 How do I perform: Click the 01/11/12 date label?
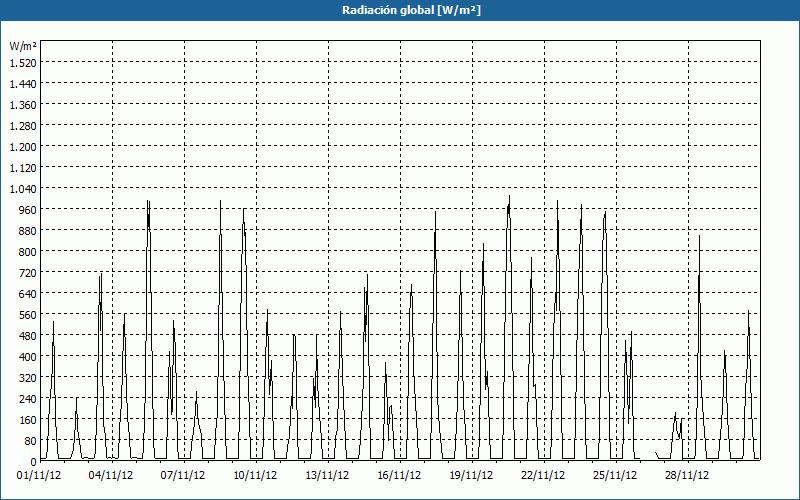[x=39, y=476]
